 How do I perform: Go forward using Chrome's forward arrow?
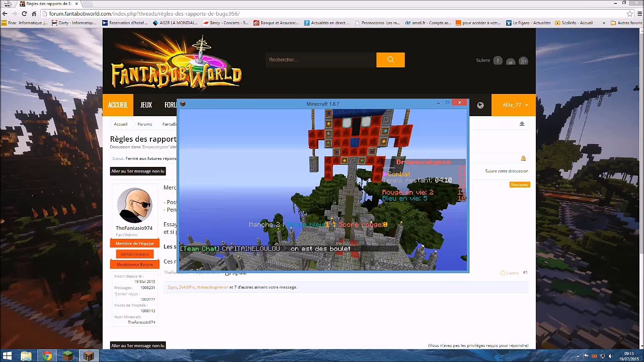click(15, 14)
